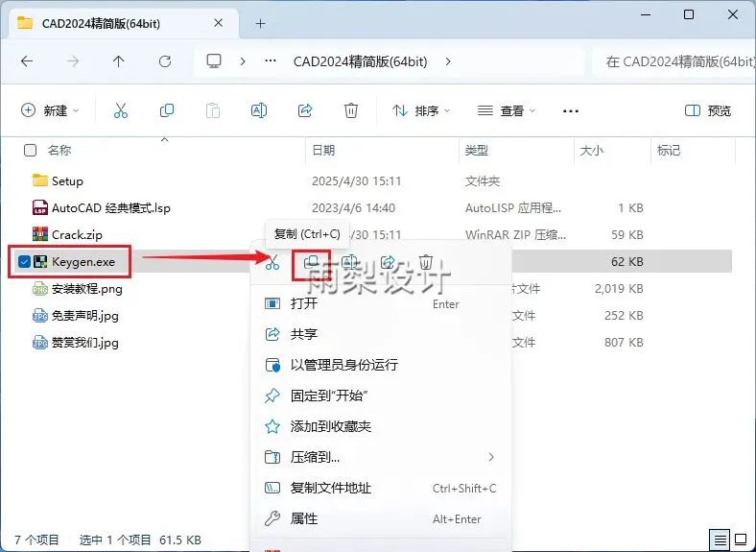Click the AutoCAD 经典模式.lsp file icon

(x=40, y=207)
